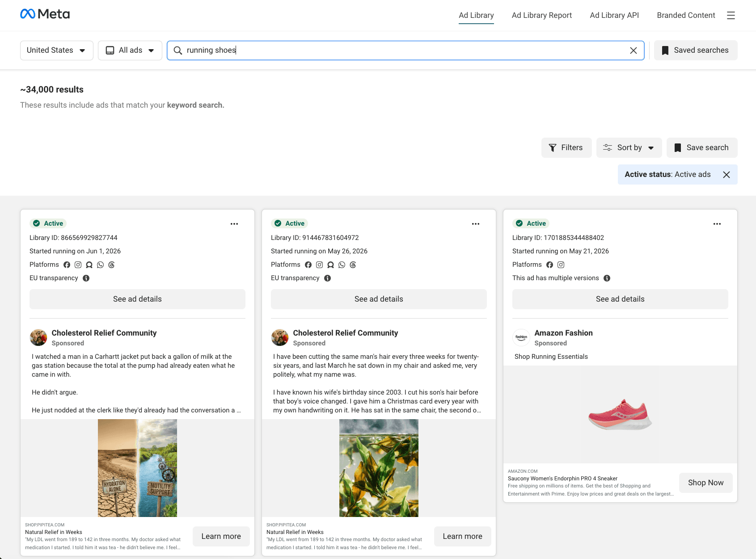Click the Save search button
Screen dimensions: 756x559
702,148
